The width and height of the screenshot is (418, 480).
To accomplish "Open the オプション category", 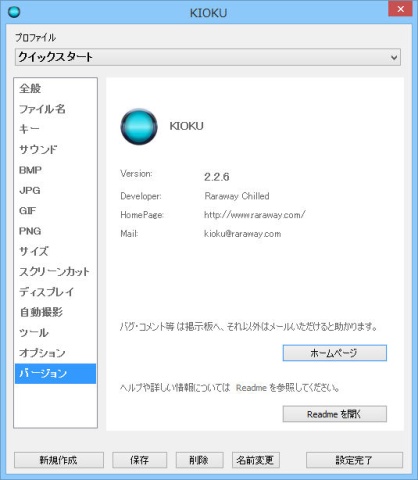I will (55, 353).
